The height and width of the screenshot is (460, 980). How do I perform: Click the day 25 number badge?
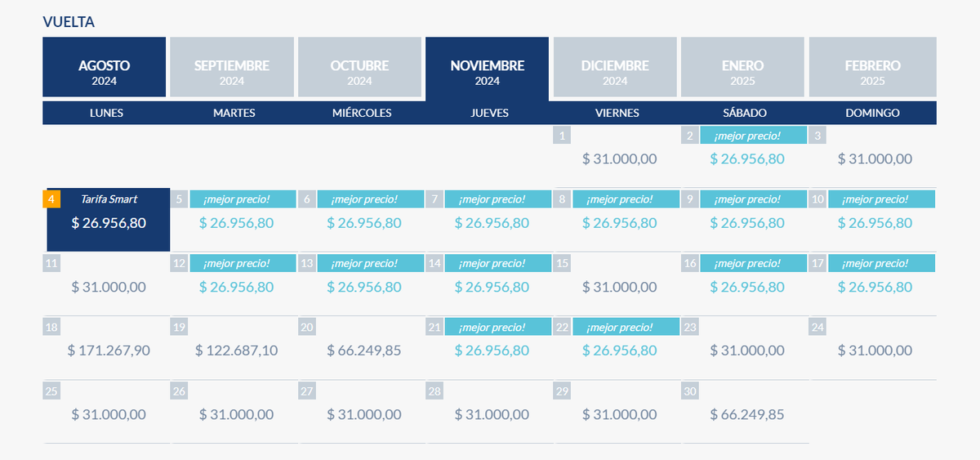[51, 391]
